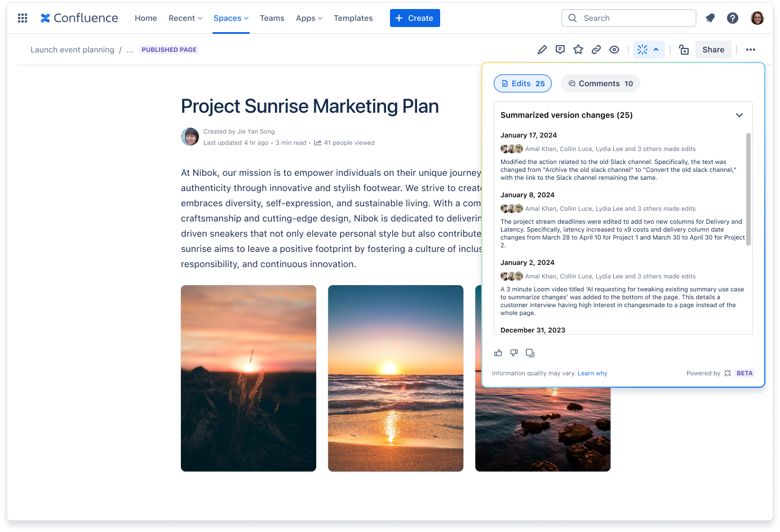The height and width of the screenshot is (532, 780).
Task: Open the Templates menu item
Action: [x=353, y=17]
